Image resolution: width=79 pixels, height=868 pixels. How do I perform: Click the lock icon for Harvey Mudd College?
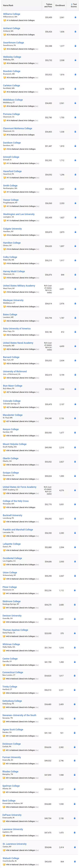click(x=75, y=275)
